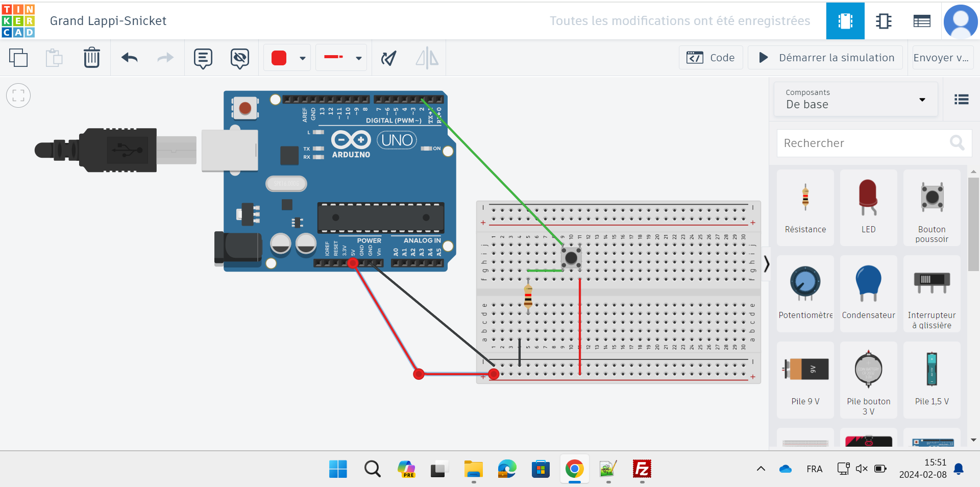The height and width of the screenshot is (487, 980).
Task: Pick the Potentiomètre component
Action: point(805,294)
